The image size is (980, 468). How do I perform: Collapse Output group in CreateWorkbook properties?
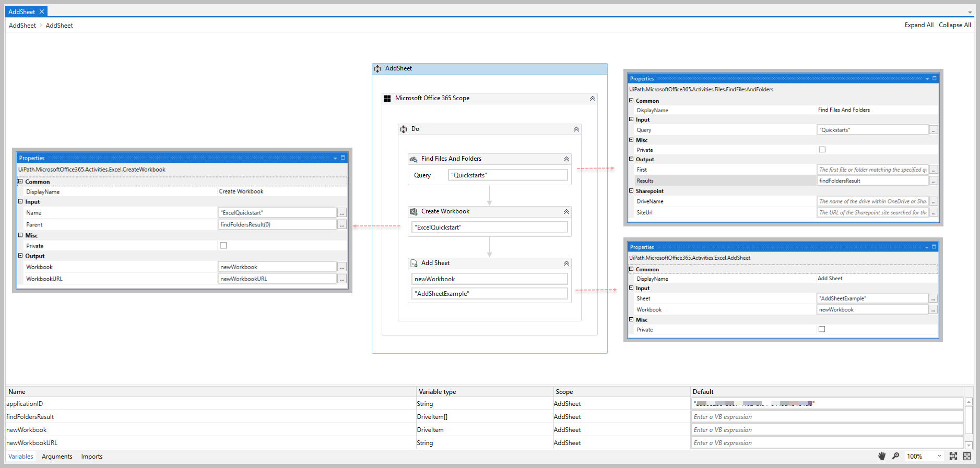click(x=20, y=256)
